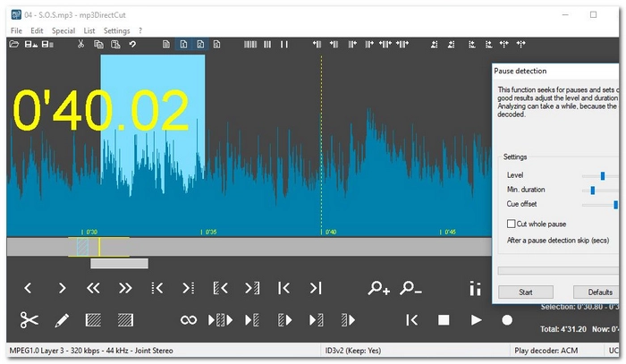Click 'ID3v2 (Keep: Yes)' status bar entry
Screen dimensions: 626x364
click(353, 351)
